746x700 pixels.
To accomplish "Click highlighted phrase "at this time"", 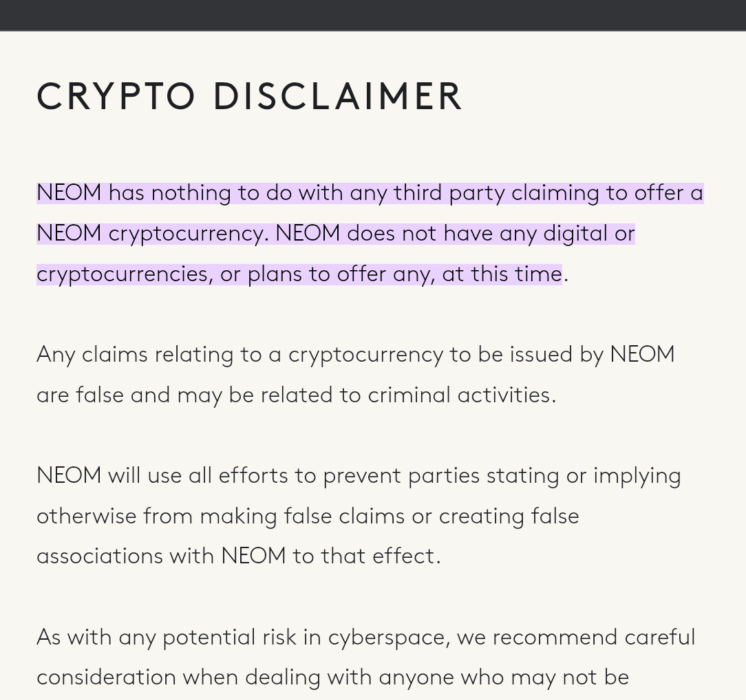I will coord(503,274).
